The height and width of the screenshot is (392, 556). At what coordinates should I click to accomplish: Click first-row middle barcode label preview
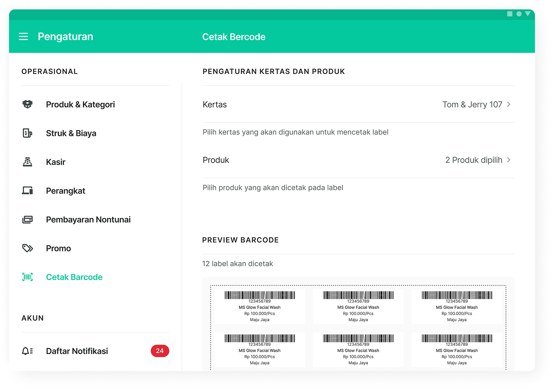pyautogui.click(x=358, y=306)
